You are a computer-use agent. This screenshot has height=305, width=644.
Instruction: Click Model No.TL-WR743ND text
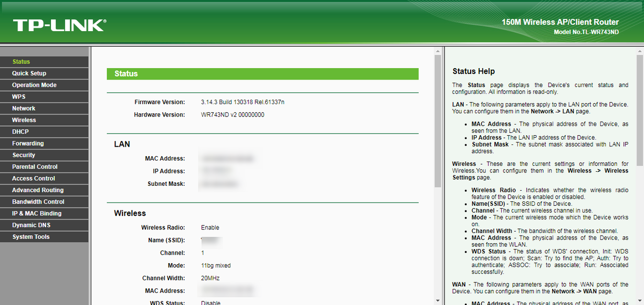tap(586, 32)
